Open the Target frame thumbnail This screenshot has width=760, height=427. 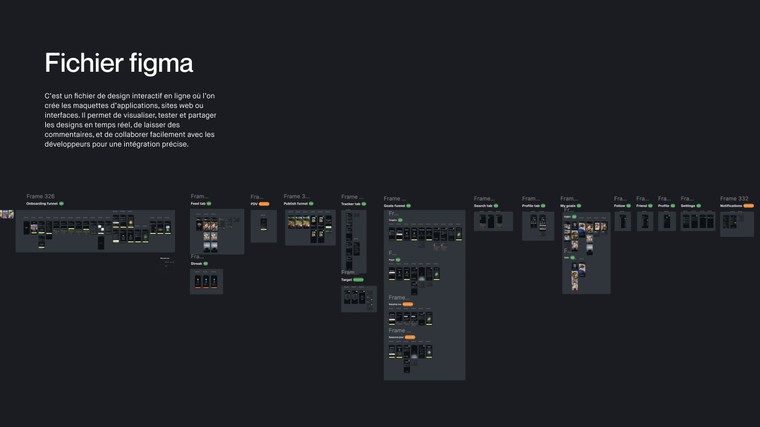[x=358, y=299]
